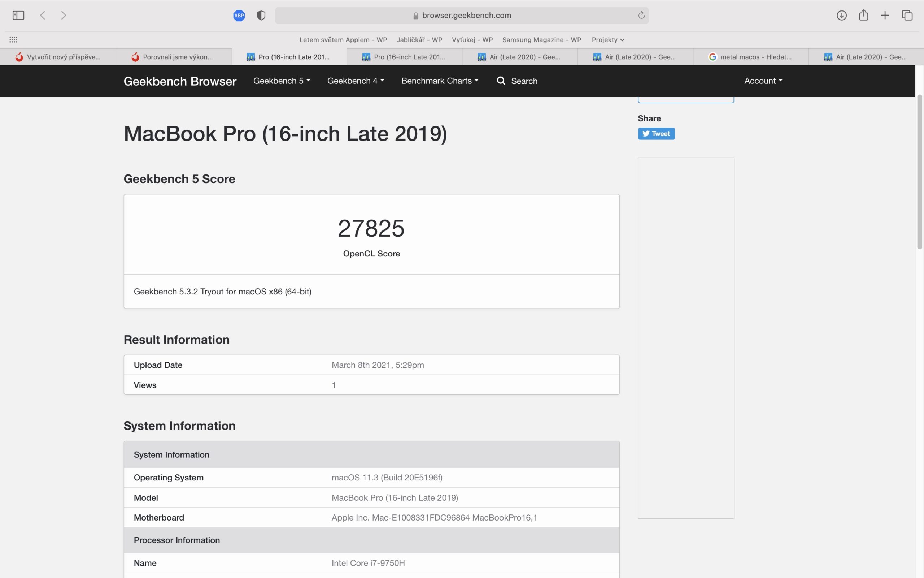Add a new tab with the plus icon
This screenshot has height=578, width=924.
coord(885,15)
